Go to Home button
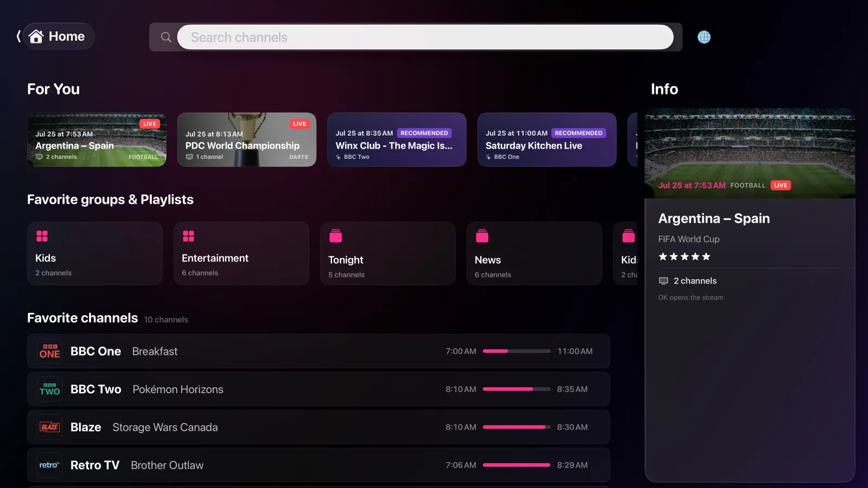Image resolution: width=868 pixels, height=488 pixels. tap(59, 36)
